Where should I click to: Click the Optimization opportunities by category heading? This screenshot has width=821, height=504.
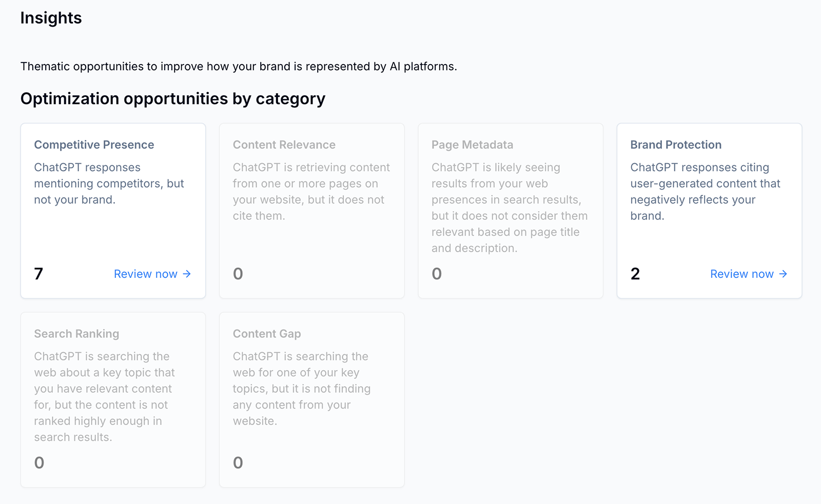(x=173, y=98)
